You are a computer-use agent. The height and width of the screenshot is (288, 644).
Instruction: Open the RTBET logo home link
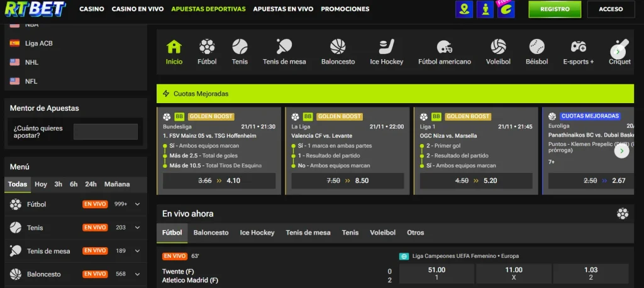(x=35, y=9)
